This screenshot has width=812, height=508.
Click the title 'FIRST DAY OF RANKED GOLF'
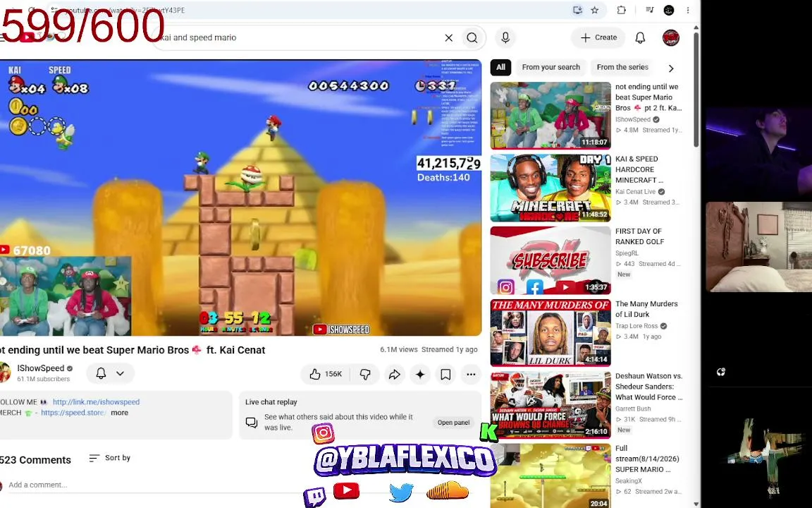[x=639, y=236]
